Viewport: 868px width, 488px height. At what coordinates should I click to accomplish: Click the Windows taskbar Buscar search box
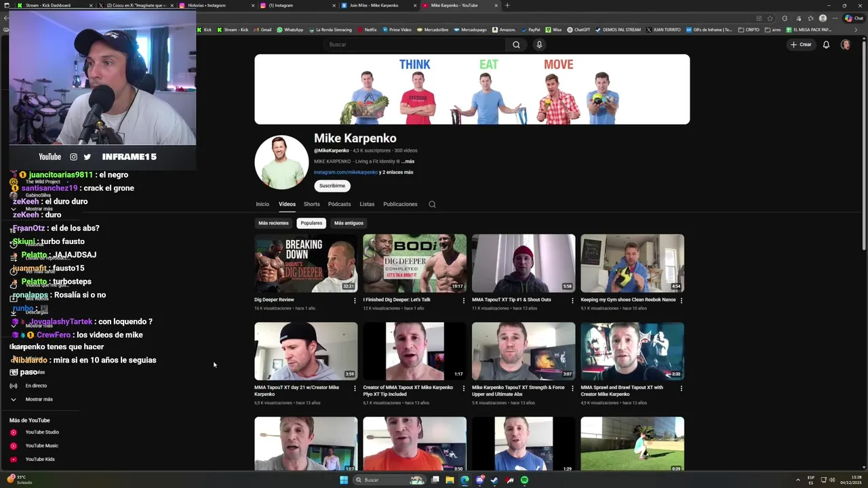(x=388, y=480)
